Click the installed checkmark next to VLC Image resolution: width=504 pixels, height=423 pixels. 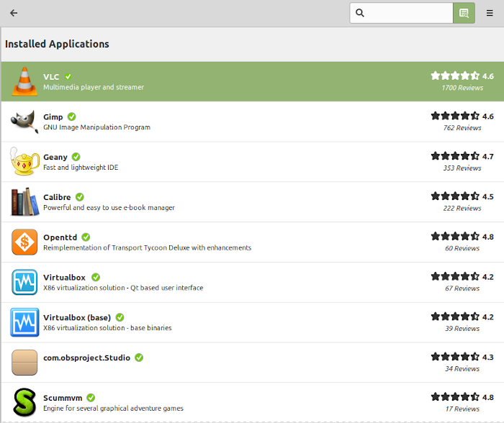[x=68, y=76]
